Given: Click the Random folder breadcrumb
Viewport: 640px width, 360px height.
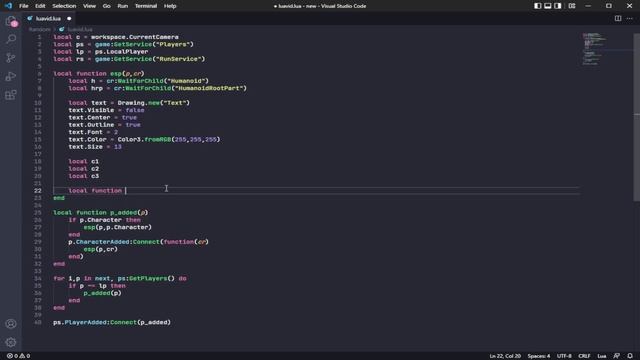Looking at the screenshot, I should [x=40, y=29].
